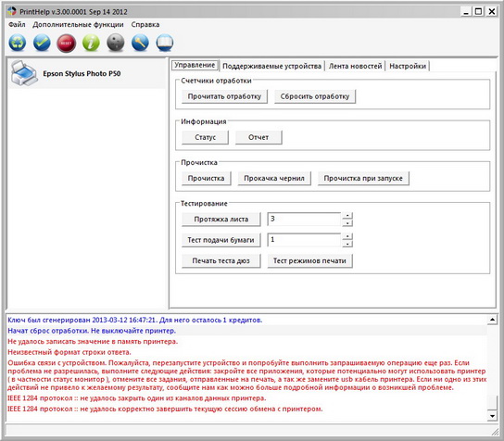504x441 pixels.
Task: Click the Сбросить отработку button
Action: 315,96
